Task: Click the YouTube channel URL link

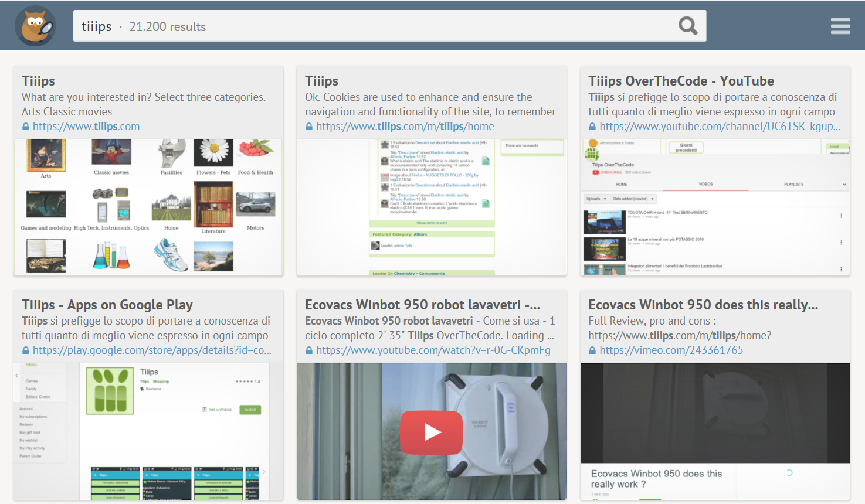Action: [720, 127]
